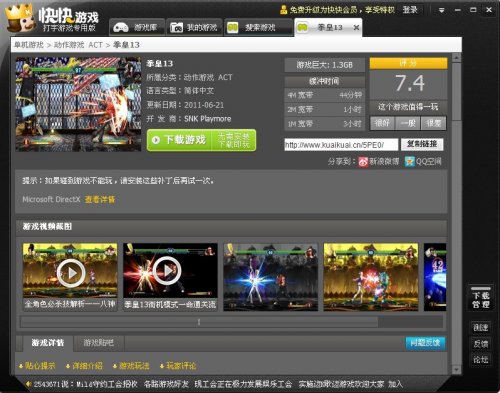
Task: Jump to 玩家评论 section
Action: (x=178, y=366)
